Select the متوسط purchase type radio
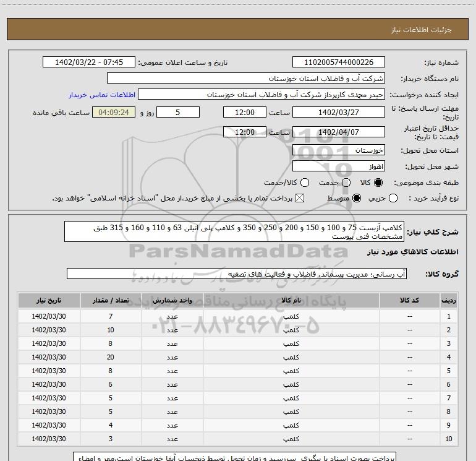Screen dimensions: 476x461 [x=357, y=198]
